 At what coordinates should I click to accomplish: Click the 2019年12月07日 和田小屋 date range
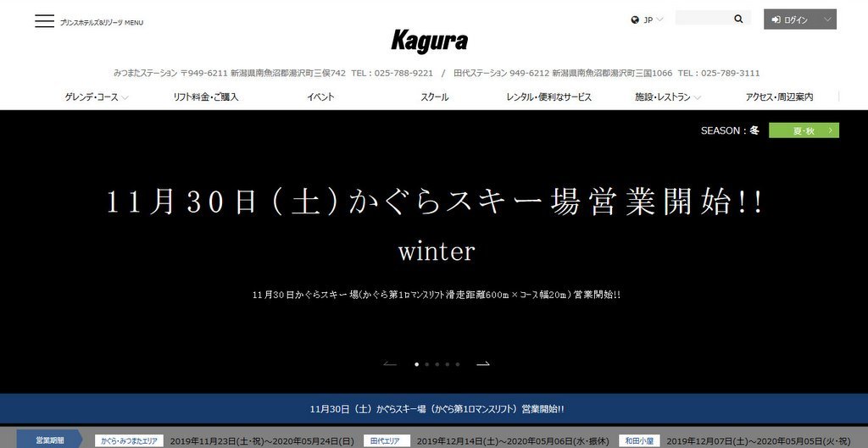click(x=759, y=441)
